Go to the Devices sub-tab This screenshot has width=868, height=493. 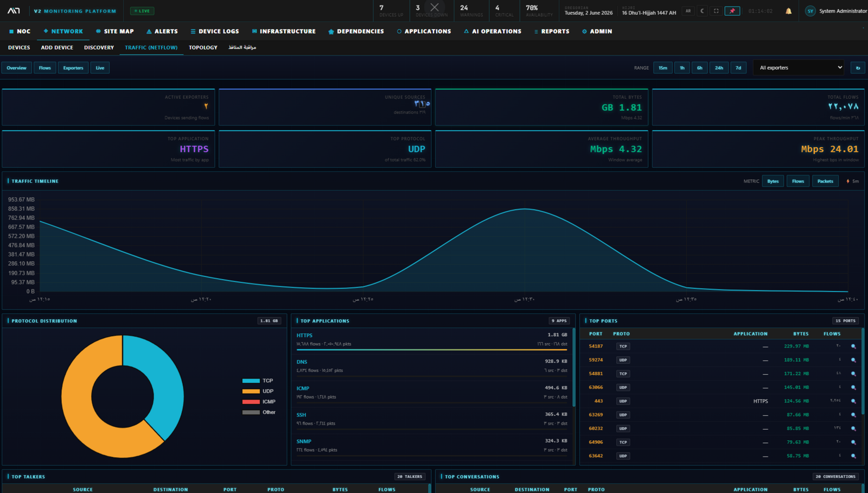(x=19, y=48)
